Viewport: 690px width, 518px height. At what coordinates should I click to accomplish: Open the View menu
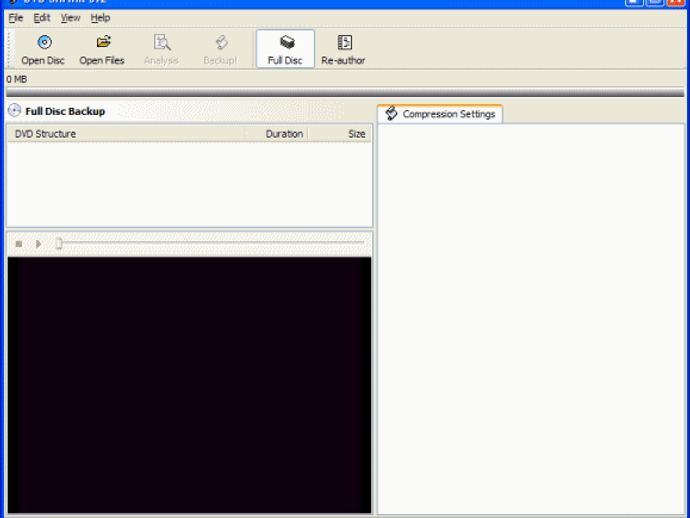(70, 18)
